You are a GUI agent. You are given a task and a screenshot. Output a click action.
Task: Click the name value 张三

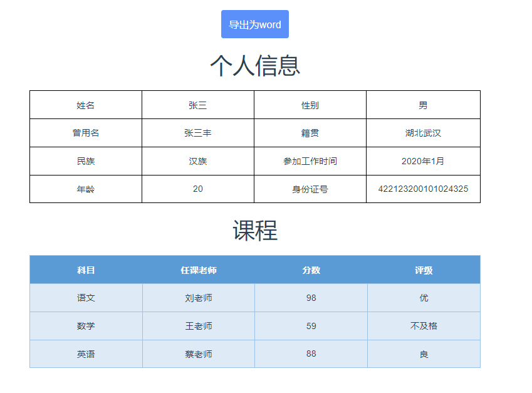[197, 105]
